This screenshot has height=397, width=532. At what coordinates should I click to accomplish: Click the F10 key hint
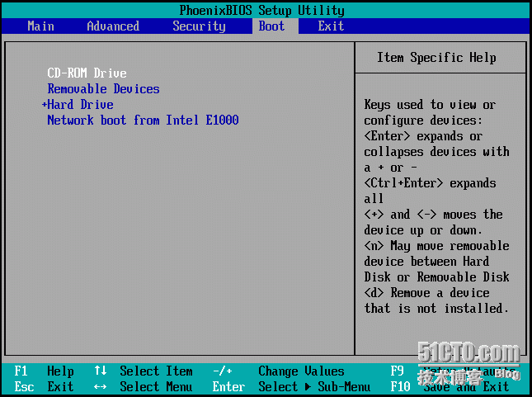[400, 386]
